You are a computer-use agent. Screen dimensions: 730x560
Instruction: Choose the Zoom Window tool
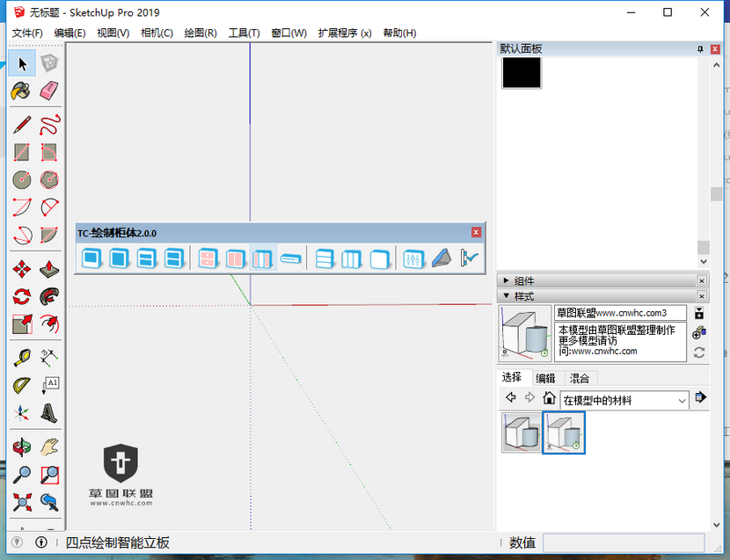(x=49, y=475)
